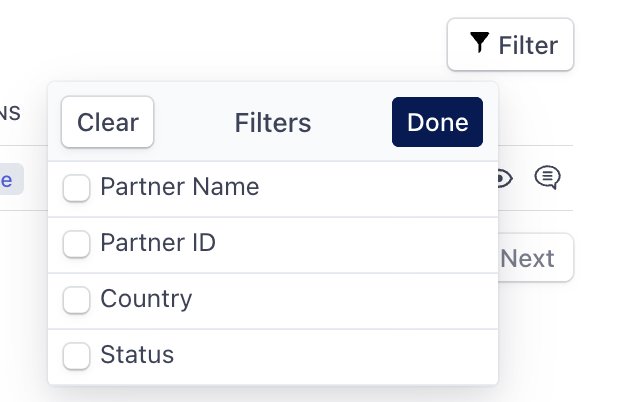634x402 pixels.
Task: Open the Filter button
Action: tap(510, 44)
